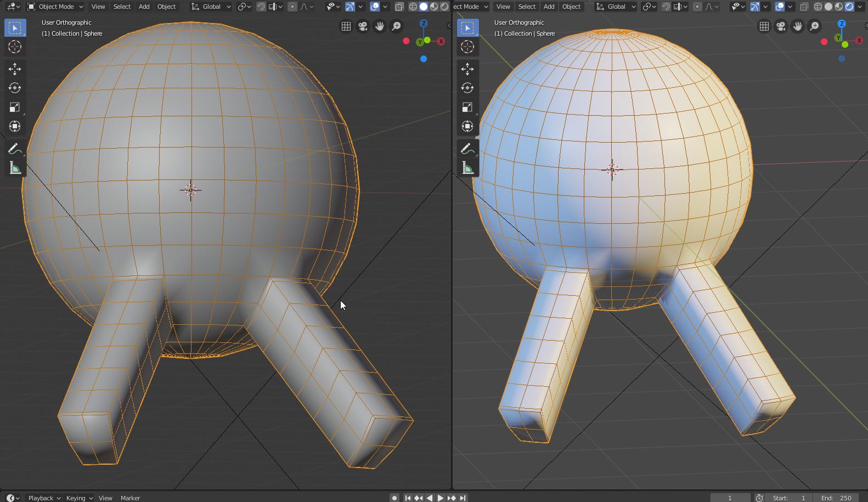The image size is (868, 502).
Task: Open Add menu in left viewport
Action: point(144,7)
